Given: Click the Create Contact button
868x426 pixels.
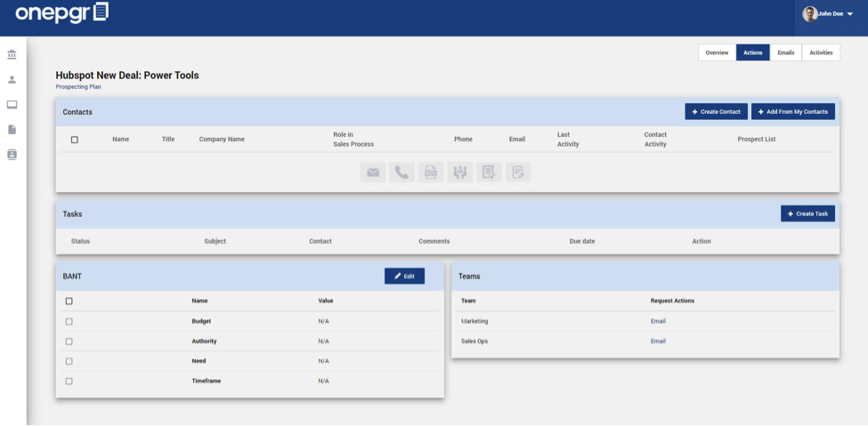Looking at the screenshot, I should 717,112.
